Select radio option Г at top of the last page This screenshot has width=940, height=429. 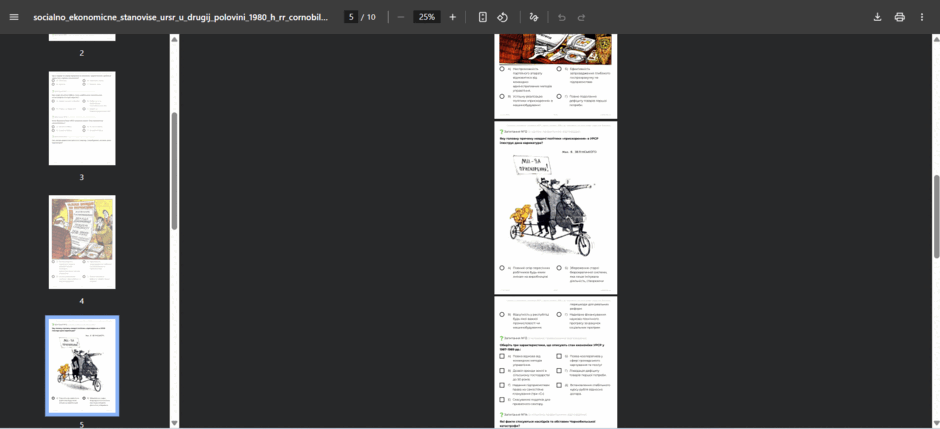pos(558,314)
